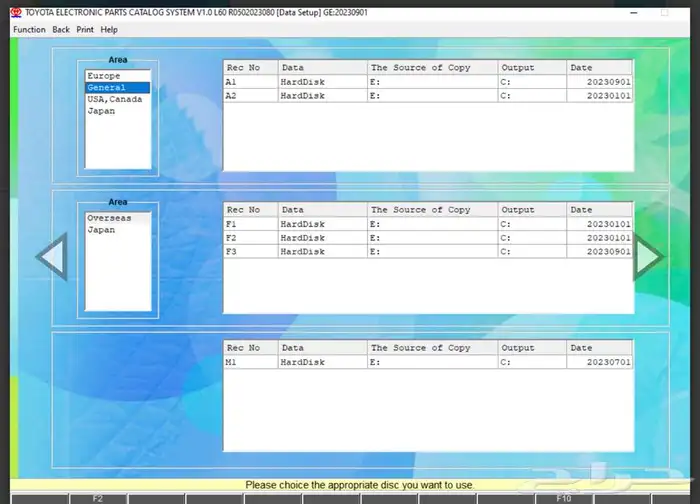Open the Back menu

[x=61, y=29]
